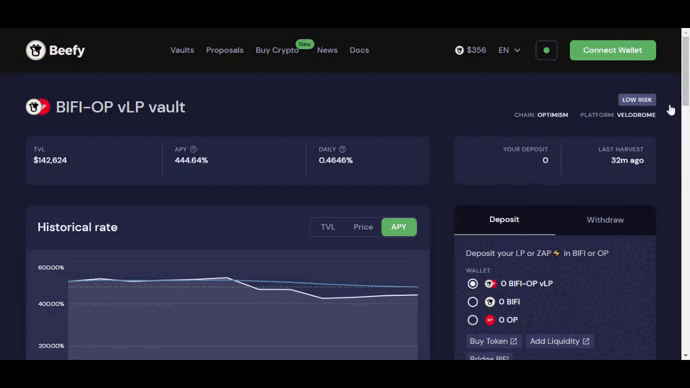The width and height of the screenshot is (690, 388).
Task: Open APY info question mark icon
Action: coord(194,150)
